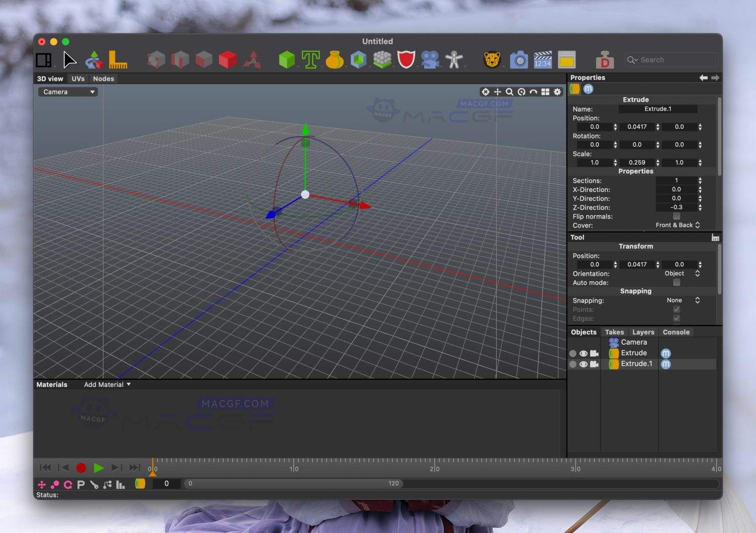Open the UVs view tab
Screen dimensions: 756x533
(78, 78)
